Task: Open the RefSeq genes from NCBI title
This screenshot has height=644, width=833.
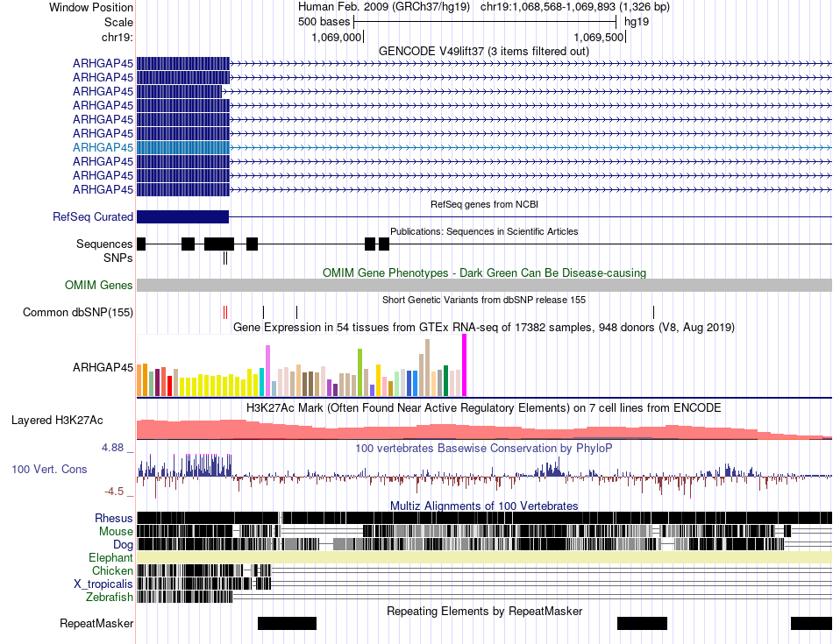Action: (x=484, y=204)
